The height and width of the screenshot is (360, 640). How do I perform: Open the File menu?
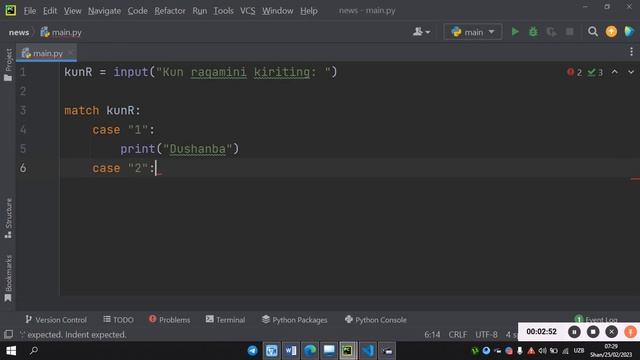click(x=30, y=11)
